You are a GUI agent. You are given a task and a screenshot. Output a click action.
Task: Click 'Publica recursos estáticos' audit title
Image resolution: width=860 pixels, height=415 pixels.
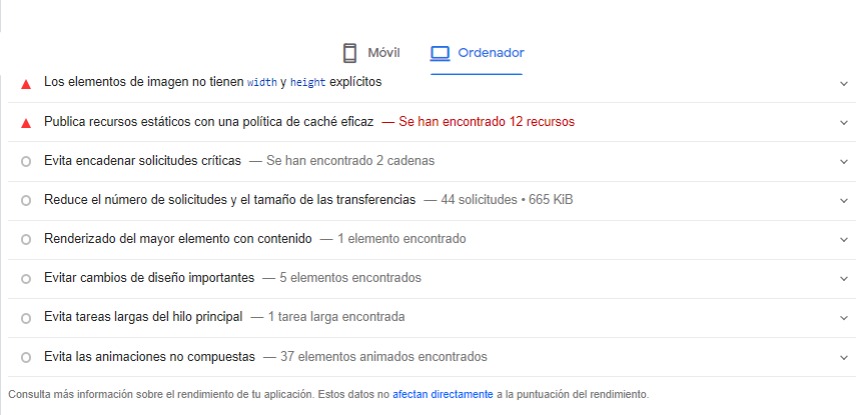tap(208, 122)
